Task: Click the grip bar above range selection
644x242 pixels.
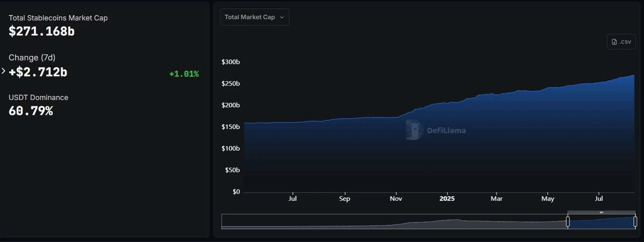Action: [601, 212]
